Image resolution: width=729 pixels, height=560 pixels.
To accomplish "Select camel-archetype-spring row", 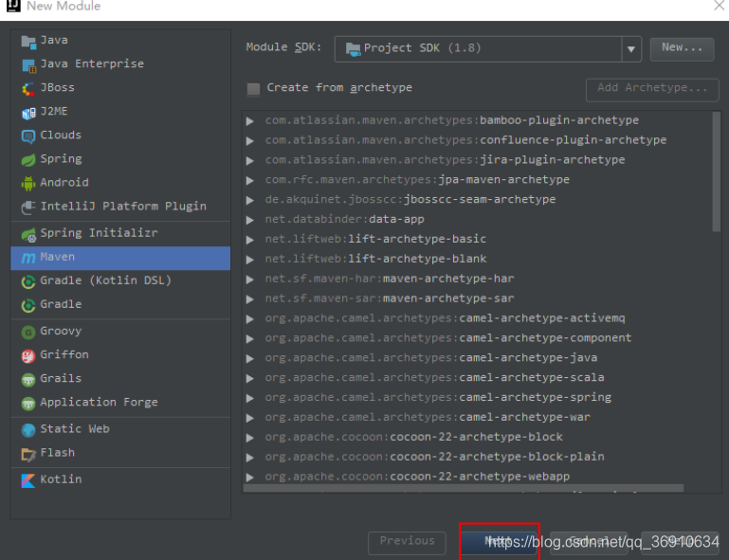I will (438, 398).
